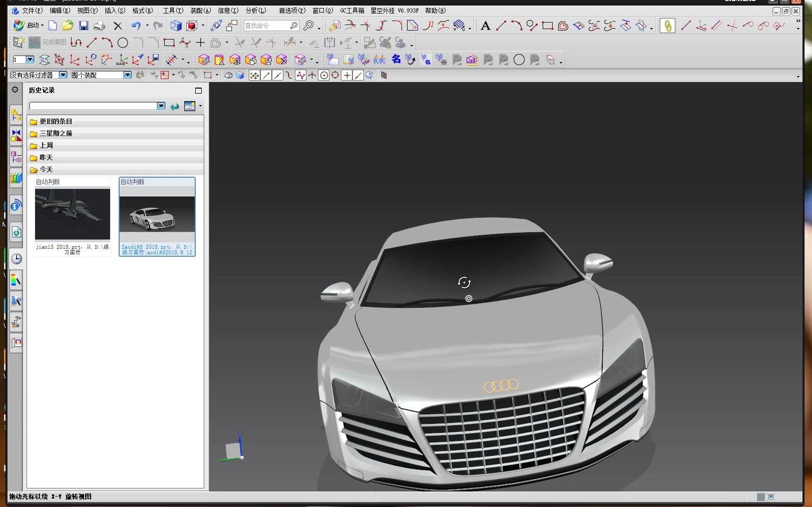Open the selection filter dropdown (没有选择过滤器)
Viewport: 812px width, 507px height.
point(63,75)
